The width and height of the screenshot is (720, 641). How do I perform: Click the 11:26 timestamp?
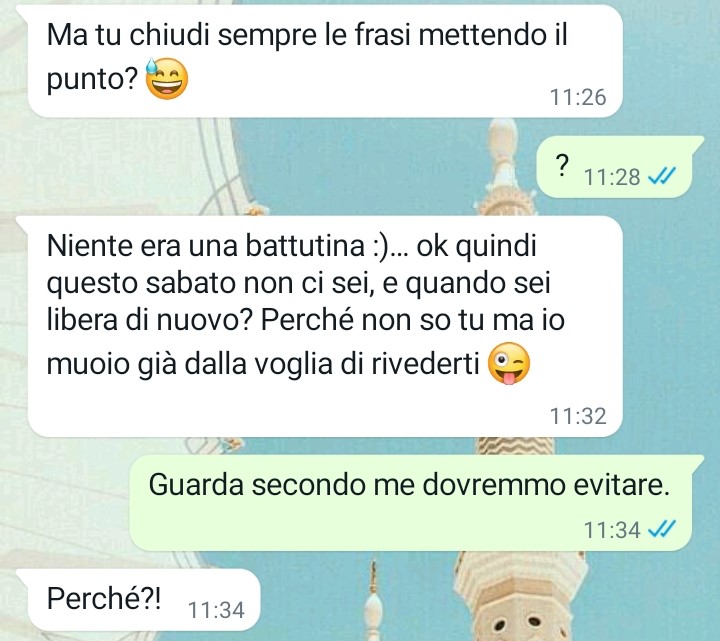tap(578, 97)
